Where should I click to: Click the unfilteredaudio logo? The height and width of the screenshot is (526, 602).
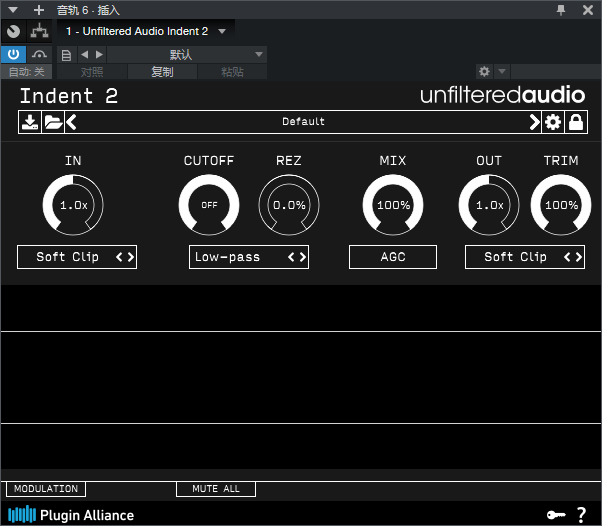(502, 95)
